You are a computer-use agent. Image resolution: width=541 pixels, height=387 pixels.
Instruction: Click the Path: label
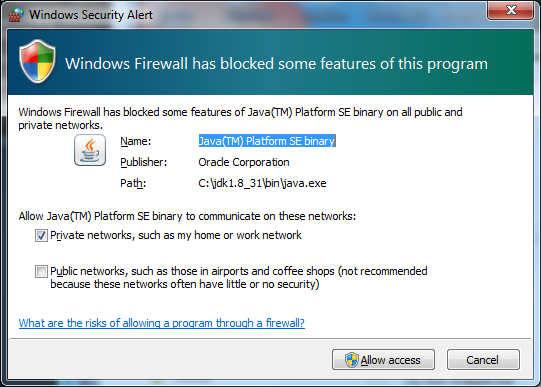point(133,183)
